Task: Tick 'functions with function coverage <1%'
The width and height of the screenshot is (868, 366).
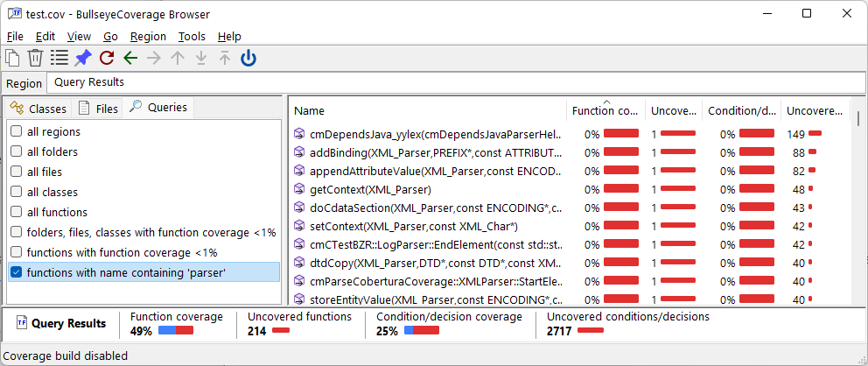Action: pos(17,252)
